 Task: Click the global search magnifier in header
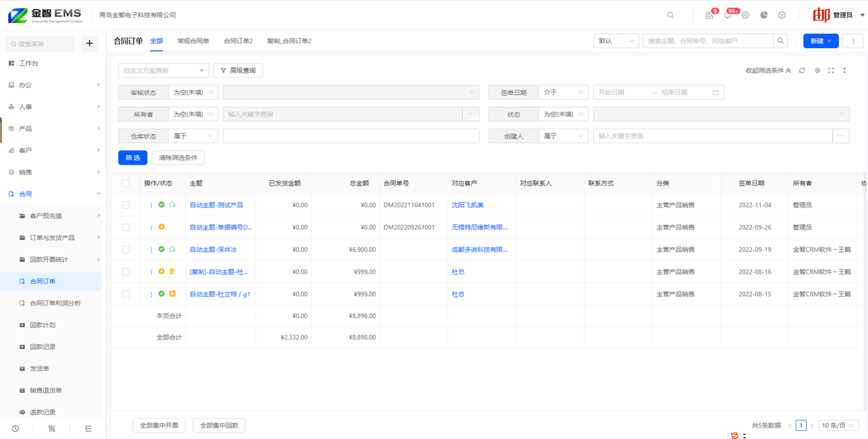click(x=671, y=15)
